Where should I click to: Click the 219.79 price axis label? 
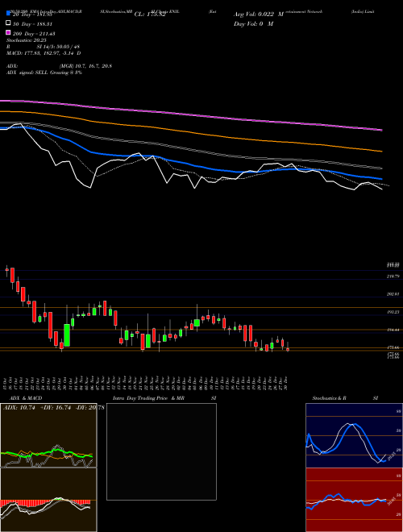(x=393, y=276)
